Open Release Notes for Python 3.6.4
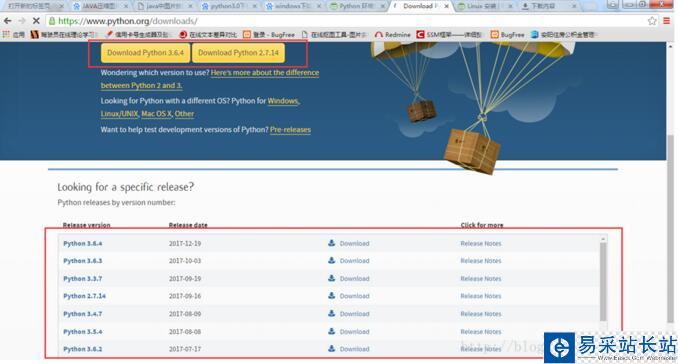The width and height of the screenshot is (678, 364). pos(481,243)
